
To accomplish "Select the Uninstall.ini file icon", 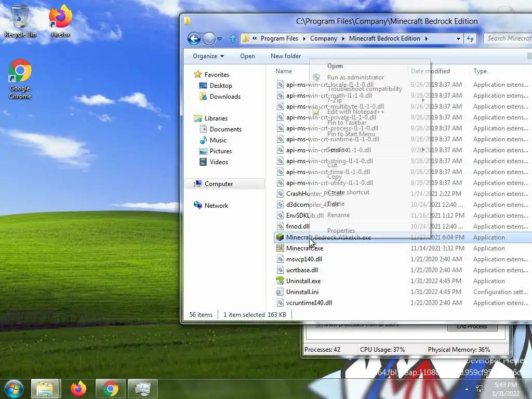I will [280, 292].
